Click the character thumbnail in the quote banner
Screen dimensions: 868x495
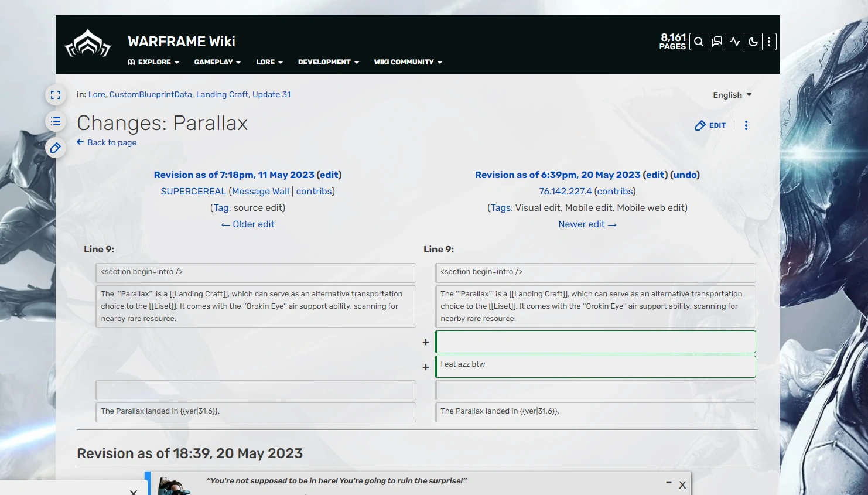tap(174, 486)
